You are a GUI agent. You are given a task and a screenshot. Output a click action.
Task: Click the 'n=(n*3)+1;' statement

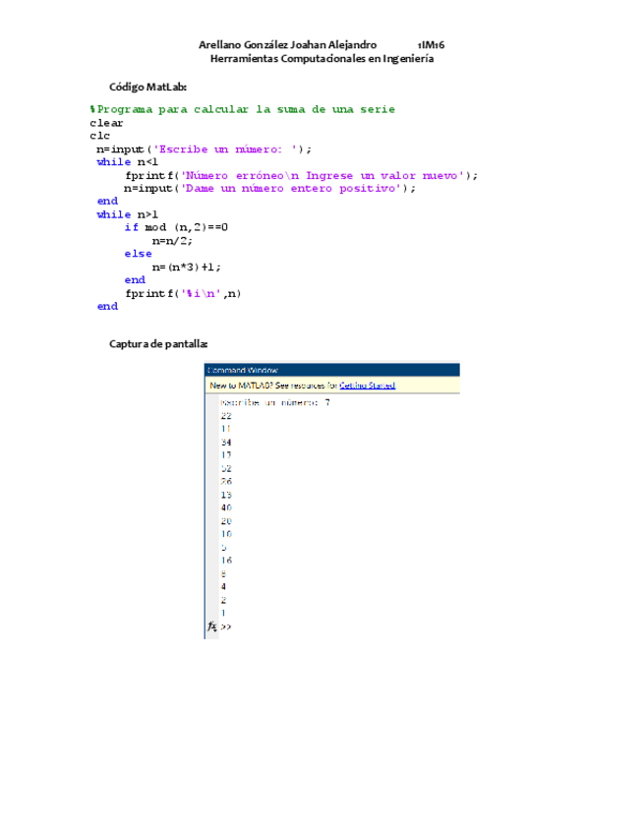click(187, 267)
